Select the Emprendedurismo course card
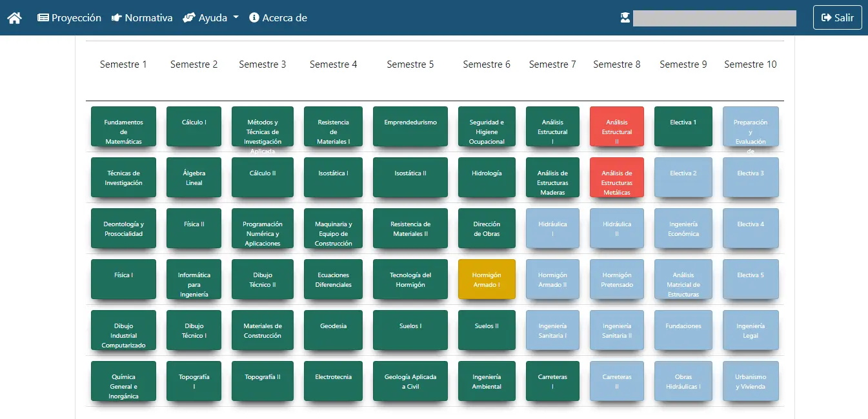Viewport: 868px width, 419px height. coord(410,126)
